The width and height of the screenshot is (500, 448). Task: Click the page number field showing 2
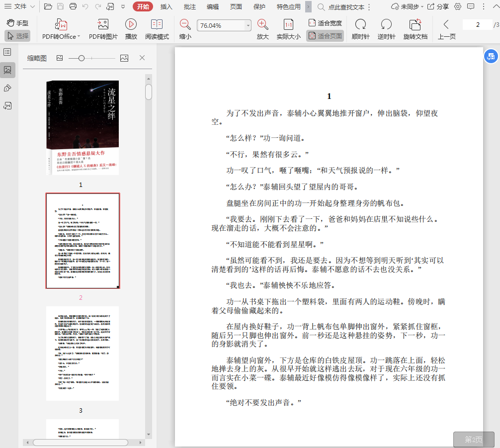477,24
